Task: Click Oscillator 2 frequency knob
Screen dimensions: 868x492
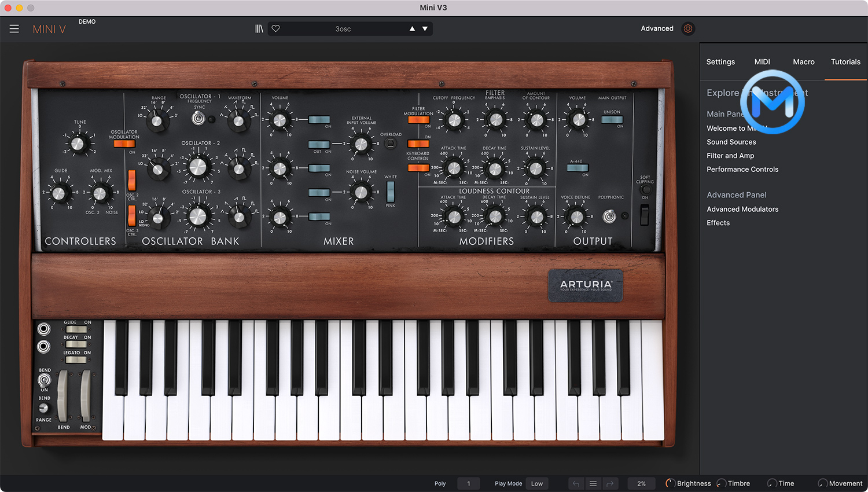Action: pos(198,167)
